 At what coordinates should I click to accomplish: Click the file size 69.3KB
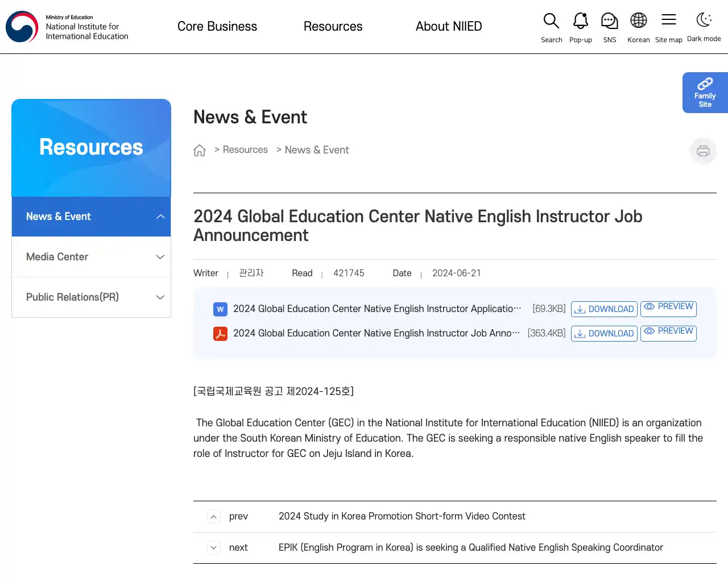549,309
